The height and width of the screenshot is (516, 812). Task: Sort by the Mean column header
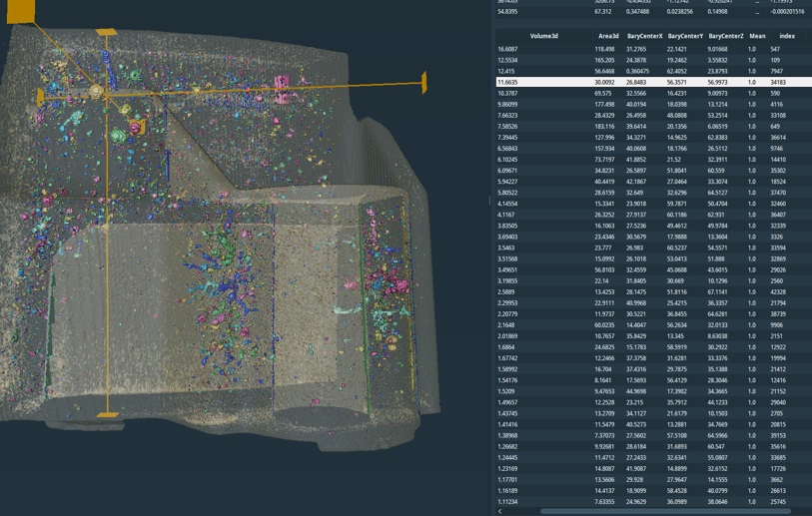757,35
